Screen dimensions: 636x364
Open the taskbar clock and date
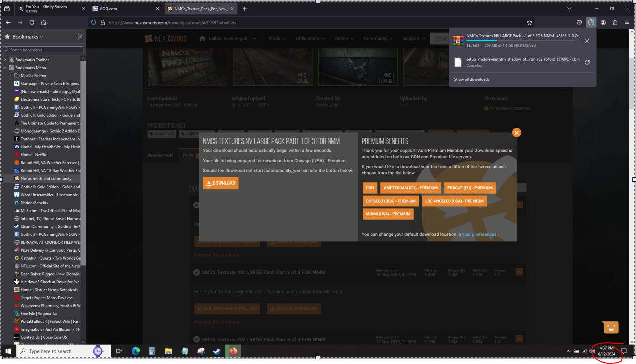606,351
